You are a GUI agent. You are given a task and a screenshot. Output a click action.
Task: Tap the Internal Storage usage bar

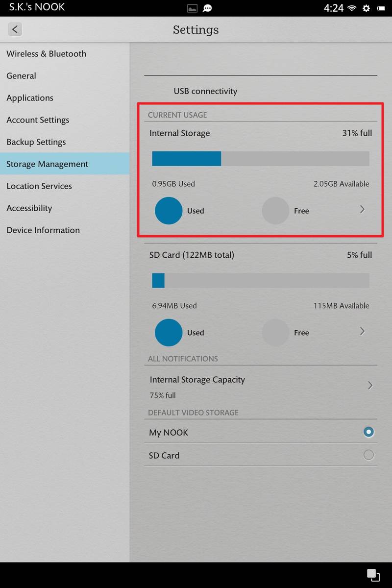pyautogui.click(x=261, y=159)
